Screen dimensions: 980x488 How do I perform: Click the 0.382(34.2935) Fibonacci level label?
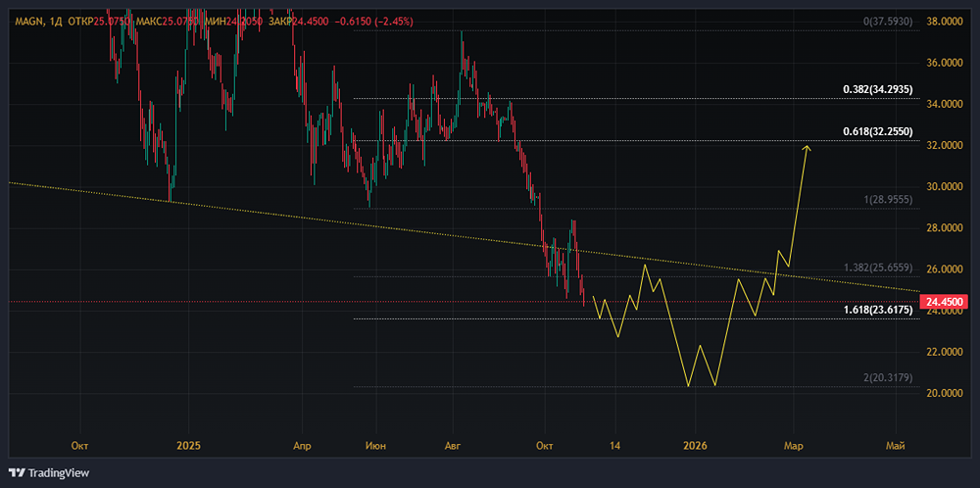(878, 90)
